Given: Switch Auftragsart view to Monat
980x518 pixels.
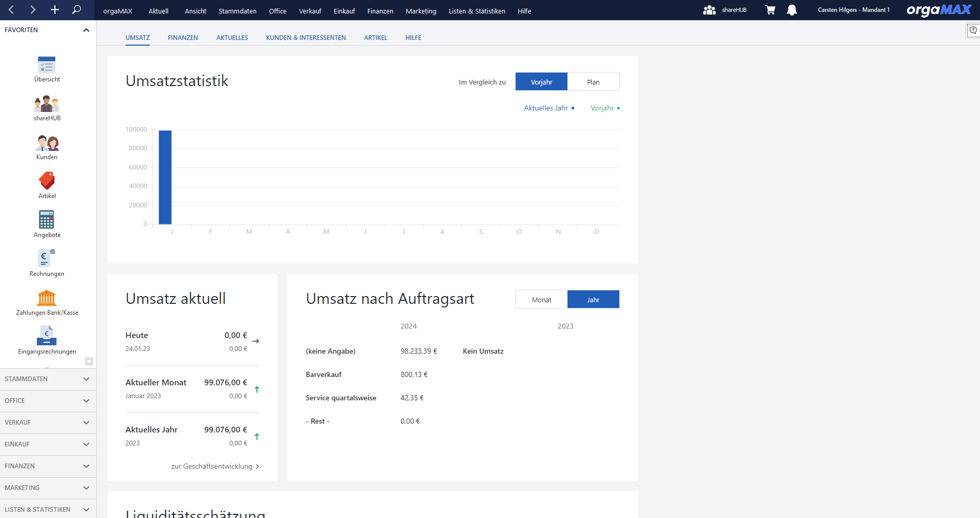Looking at the screenshot, I should [541, 300].
